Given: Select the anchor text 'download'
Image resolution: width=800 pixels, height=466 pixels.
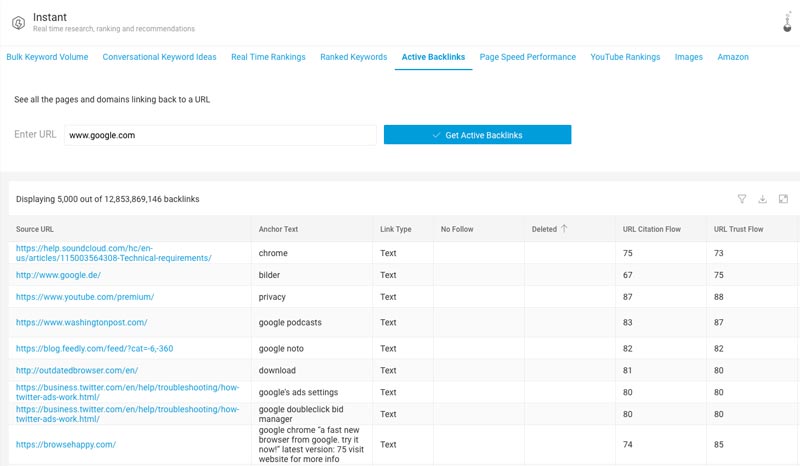Looking at the screenshot, I should click(x=277, y=371).
